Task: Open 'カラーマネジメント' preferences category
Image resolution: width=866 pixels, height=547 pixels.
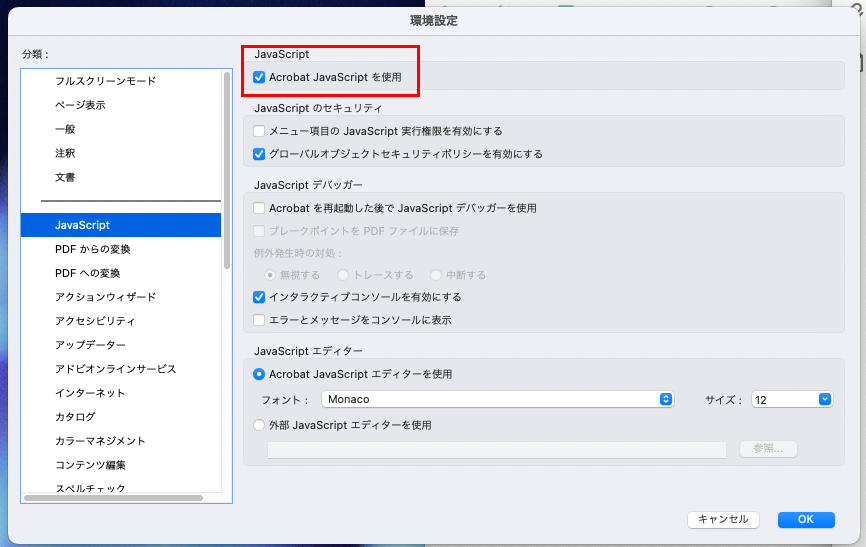Action: coord(100,441)
